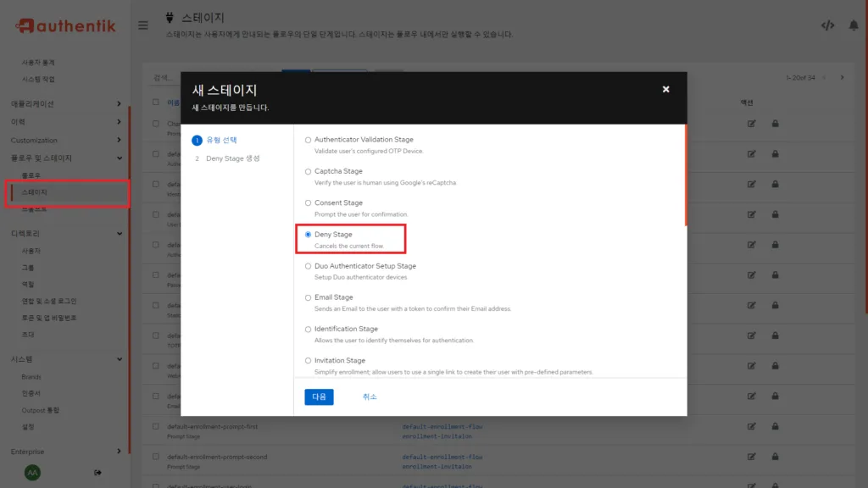Open notifications with the bell icon

[853, 25]
